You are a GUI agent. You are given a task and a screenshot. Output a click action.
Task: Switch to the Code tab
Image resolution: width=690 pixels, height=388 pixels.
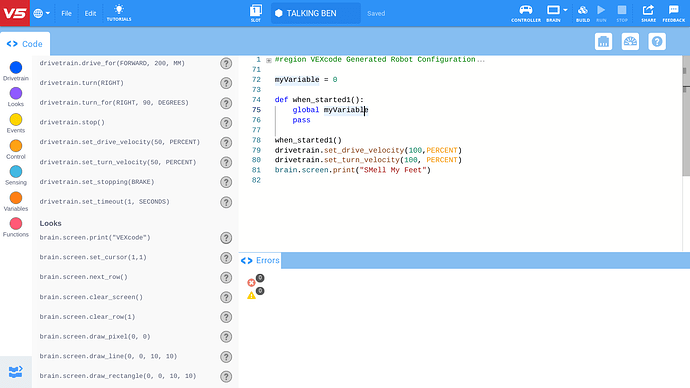25,44
